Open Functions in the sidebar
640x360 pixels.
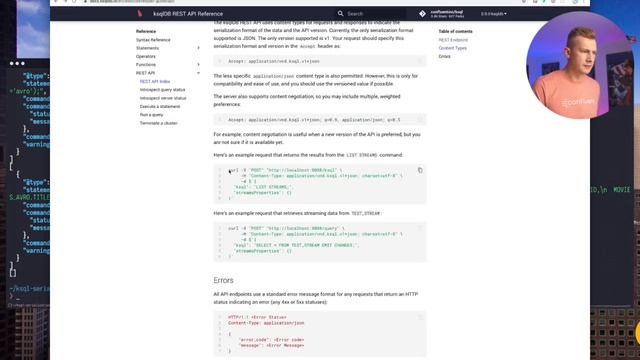[x=146, y=64]
